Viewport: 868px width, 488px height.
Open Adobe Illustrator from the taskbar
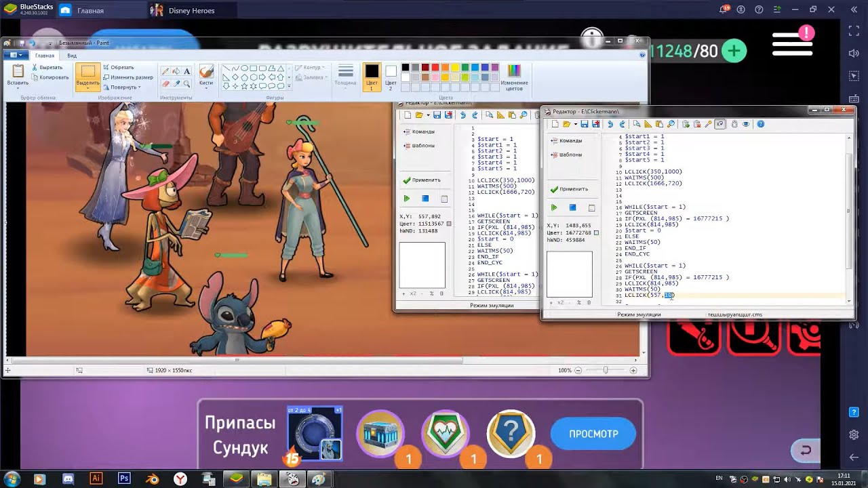click(96, 479)
